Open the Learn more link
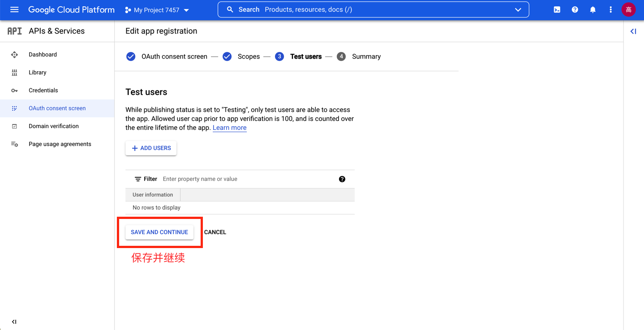This screenshot has height=330, width=644. tap(229, 128)
